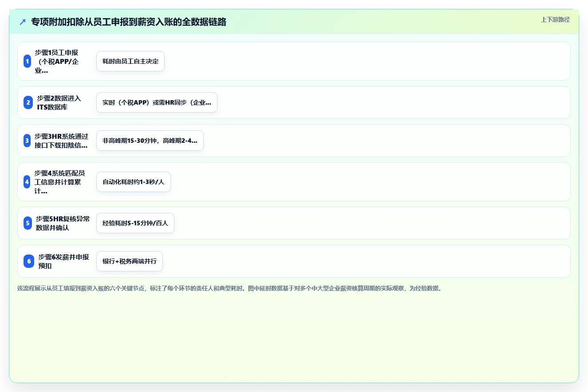Click the 经验耗时5-15分钟/百人 chip
This screenshot has width=588, height=392.
click(135, 223)
